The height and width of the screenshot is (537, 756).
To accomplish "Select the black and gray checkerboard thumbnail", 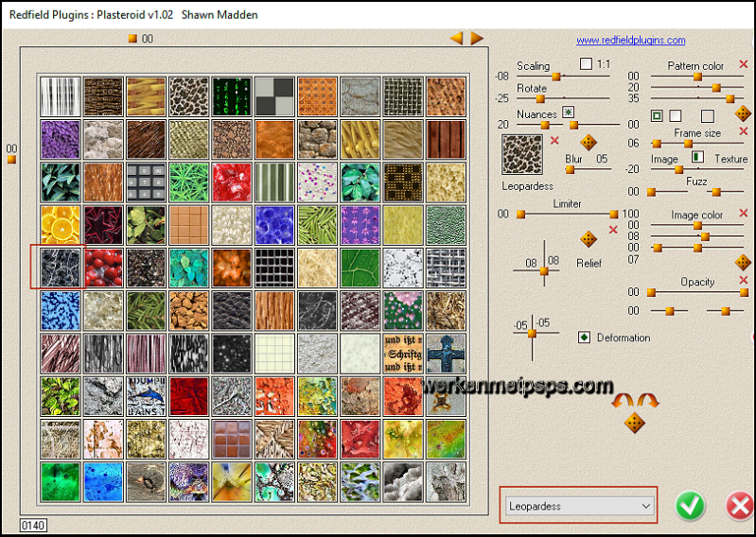I will (x=273, y=95).
